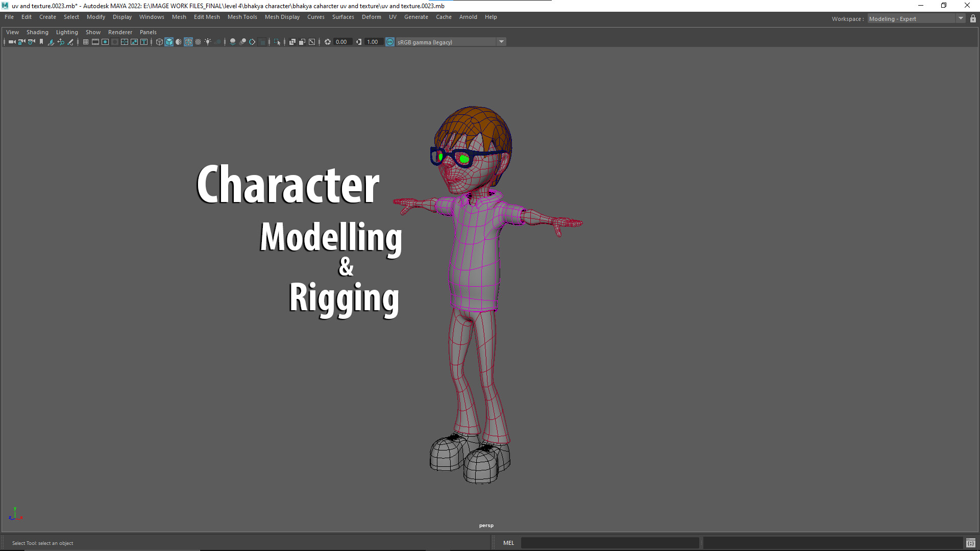
Task: Open the 2D Pan/Zoom tool
Action: click(60, 42)
